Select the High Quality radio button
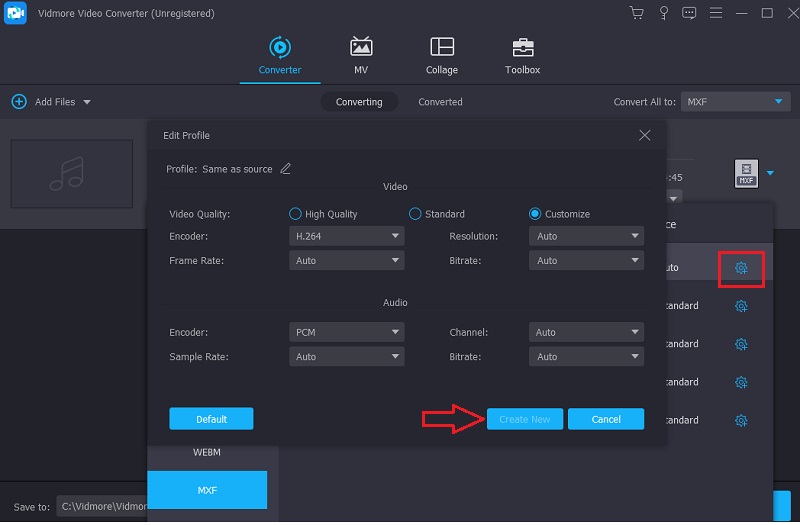 click(x=295, y=214)
